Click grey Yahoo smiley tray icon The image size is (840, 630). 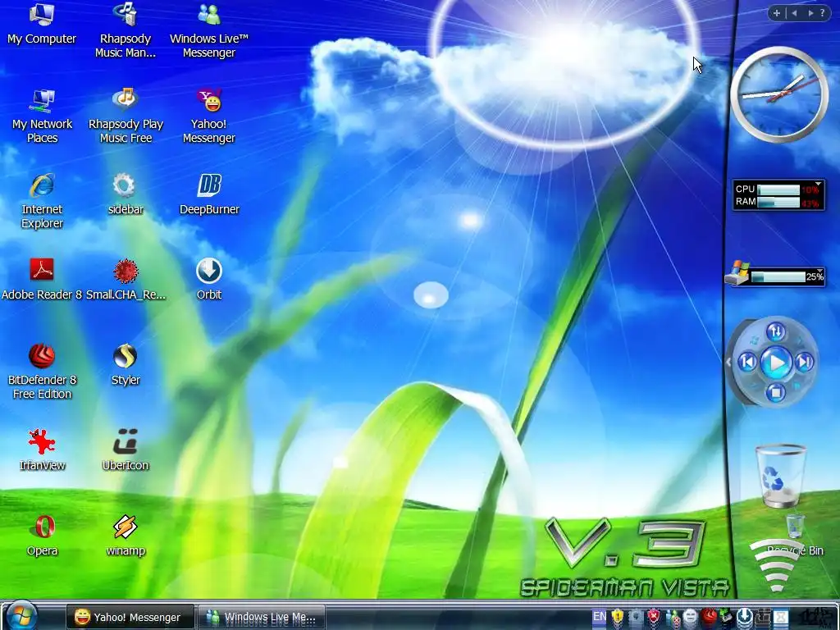click(691, 617)
